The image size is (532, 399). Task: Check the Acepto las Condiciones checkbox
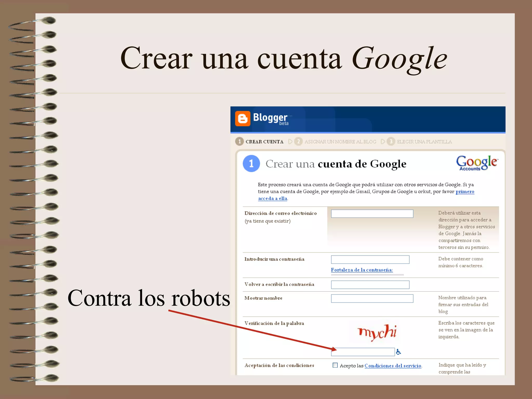(x=335, y=365)
